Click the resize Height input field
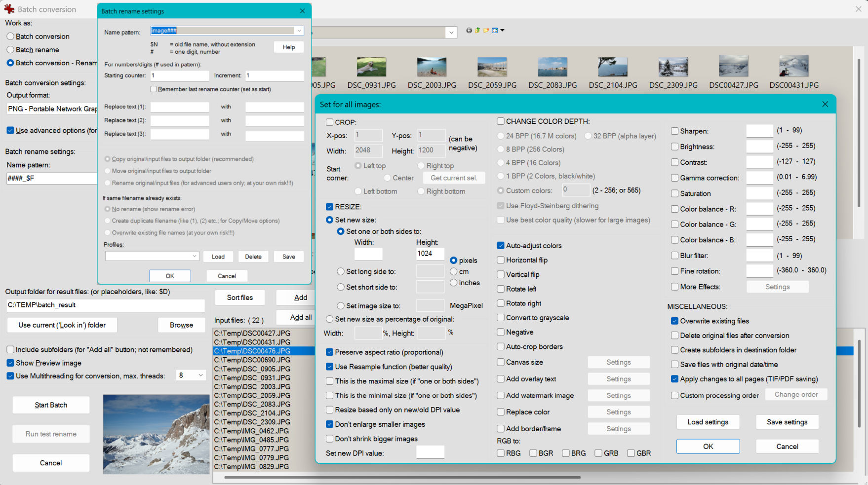Image resolution: width=868 pixels, height=485 pixels. pyautogui.click(x=430, y=254)
